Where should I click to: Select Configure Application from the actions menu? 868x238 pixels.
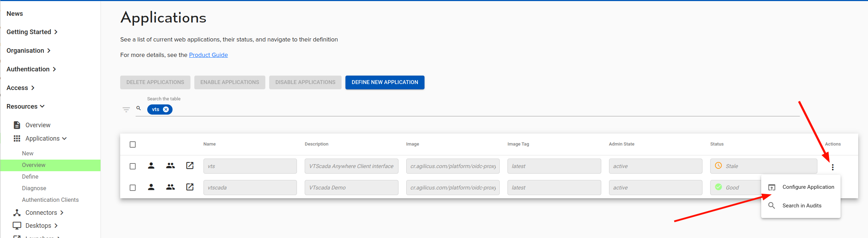click(808, 187)
